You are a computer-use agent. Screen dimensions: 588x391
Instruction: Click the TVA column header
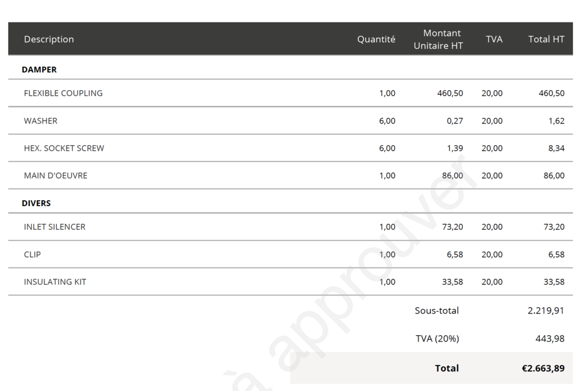click(x=494, y=39)
